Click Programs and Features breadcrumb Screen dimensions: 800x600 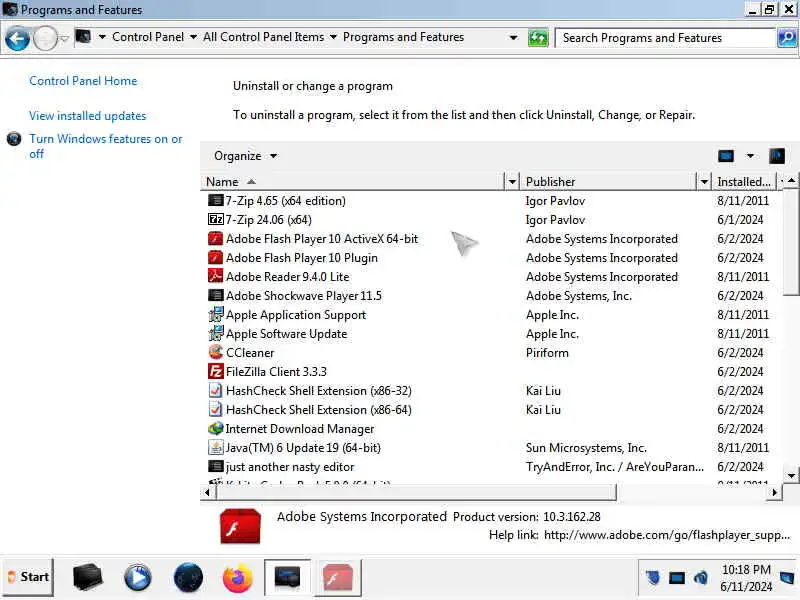point(403,37)
